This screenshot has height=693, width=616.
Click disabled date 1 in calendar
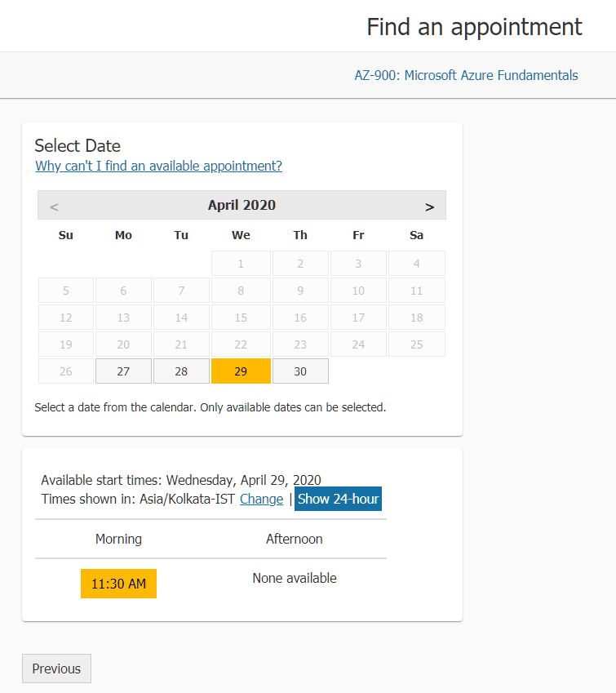(x=241, y=264)
